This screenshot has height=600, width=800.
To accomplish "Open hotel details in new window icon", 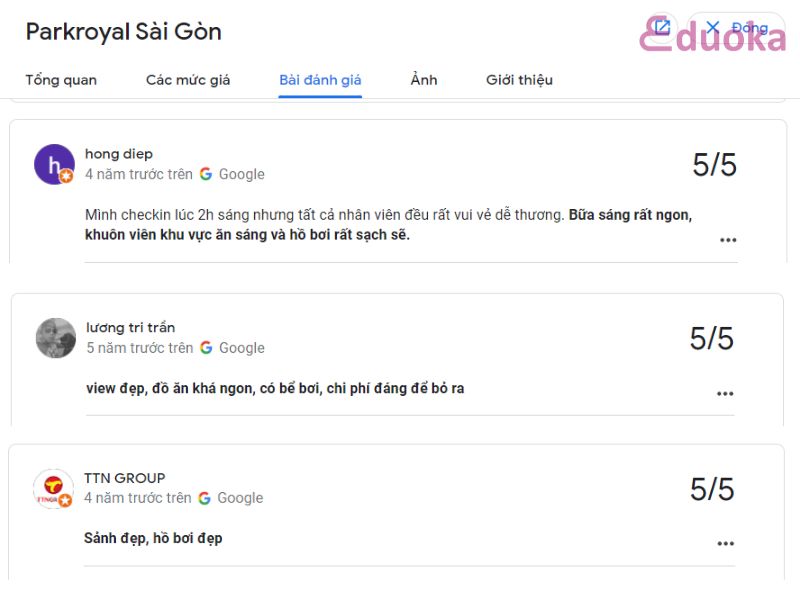I will click(662, 27).
